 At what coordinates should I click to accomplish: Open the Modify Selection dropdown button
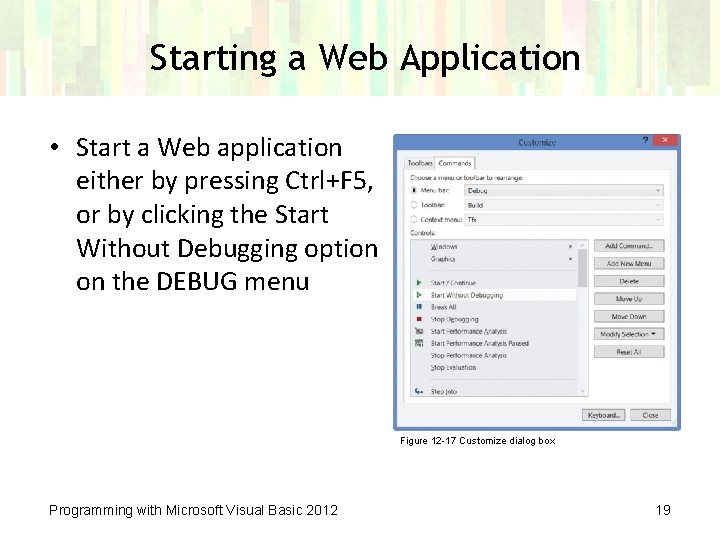pos(629,334)
